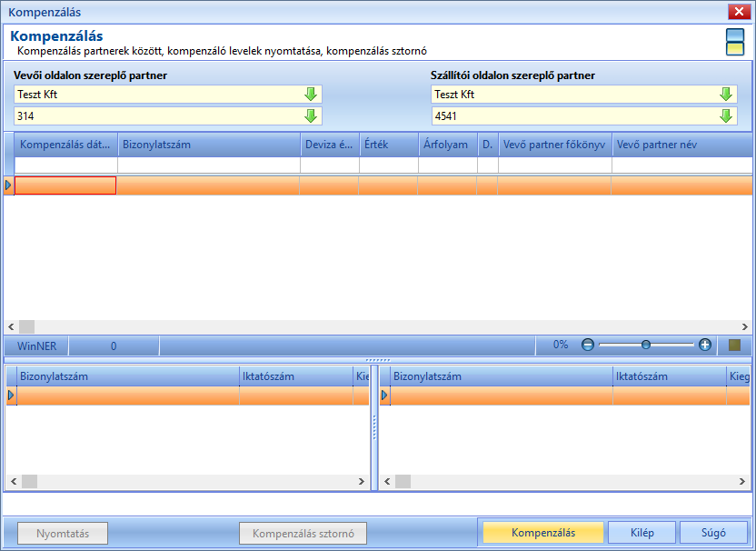Viewport: 756px width, 551px height.
Task: Click the filter cell under Kompenzálás dátum
Action: click(66, 165)
